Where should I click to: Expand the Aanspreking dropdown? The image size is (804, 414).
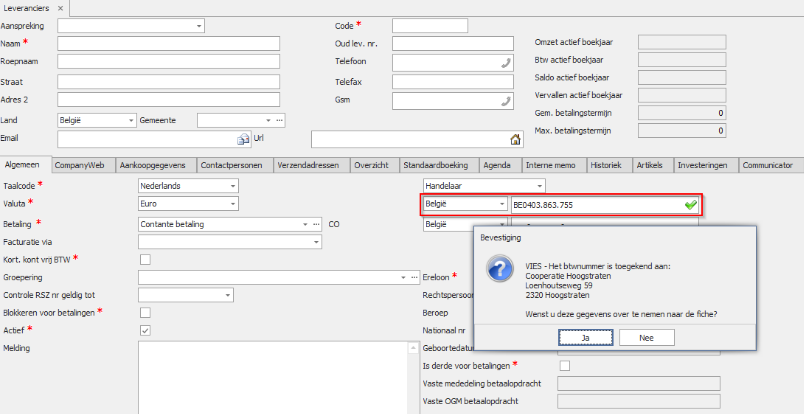click(x=199, y=26)
